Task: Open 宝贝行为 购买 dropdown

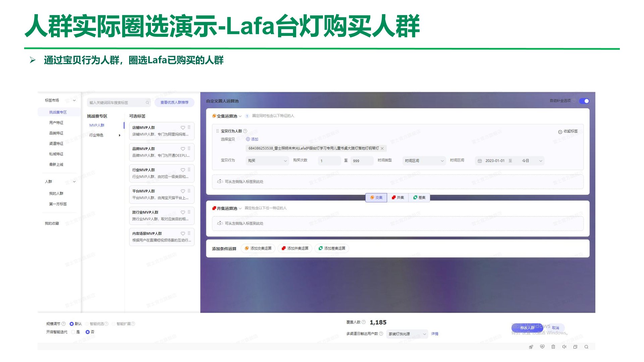Action: (x=267, y=161)
